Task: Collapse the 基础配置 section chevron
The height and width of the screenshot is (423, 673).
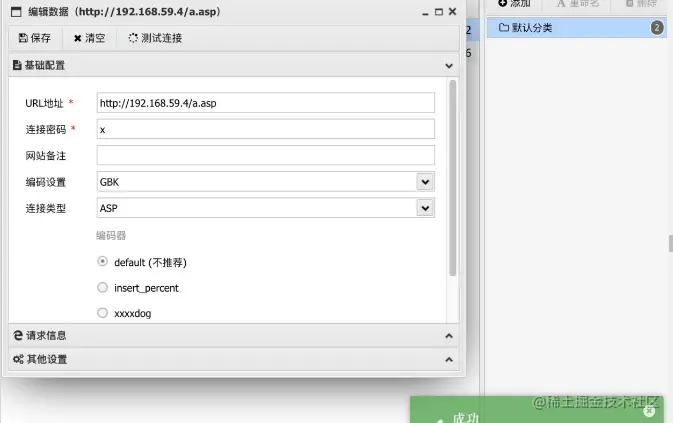Action: click(449, 66)
